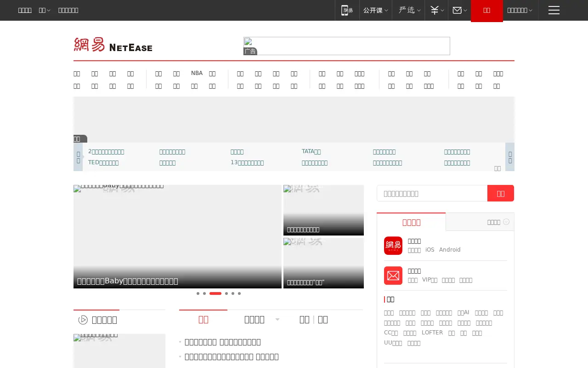The image size is (588, 368).
Task: Select the first carousel dot
Action: 198,293
